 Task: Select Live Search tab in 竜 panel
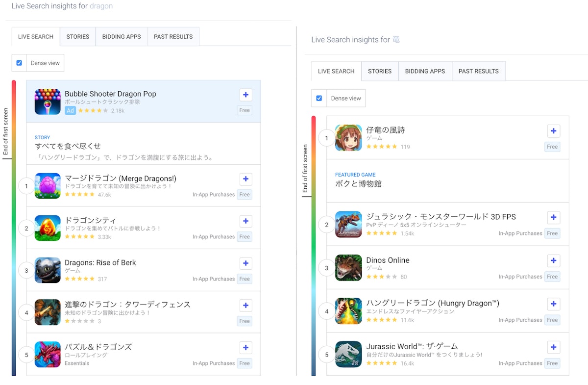point(336,71)
